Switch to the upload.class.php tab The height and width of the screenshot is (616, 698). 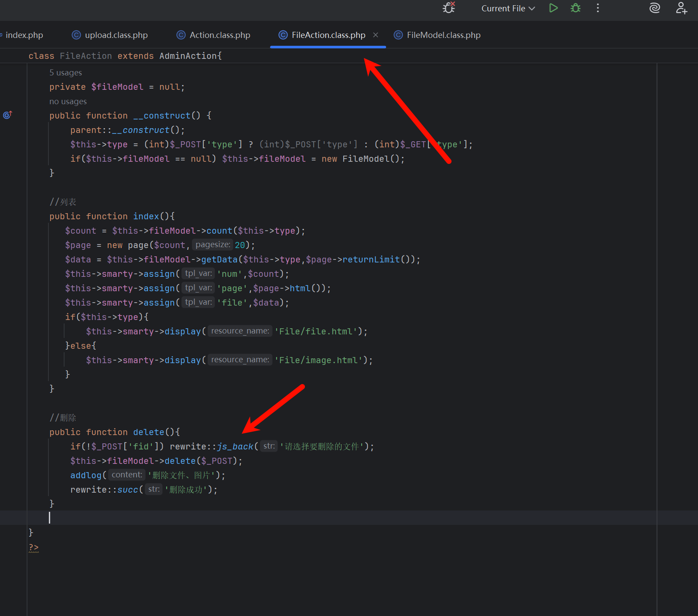[116, 35]
